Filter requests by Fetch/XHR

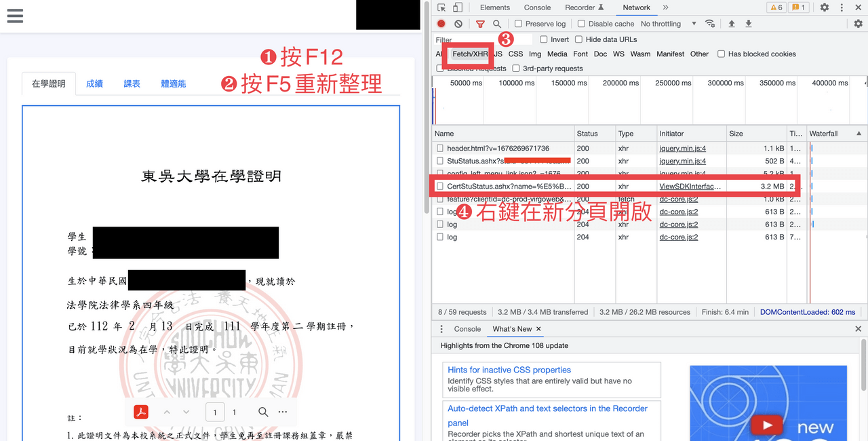point(470,54)
